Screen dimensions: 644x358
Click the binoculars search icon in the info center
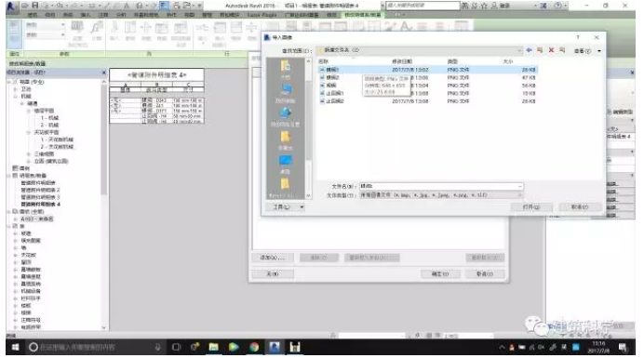click(465, 6)
